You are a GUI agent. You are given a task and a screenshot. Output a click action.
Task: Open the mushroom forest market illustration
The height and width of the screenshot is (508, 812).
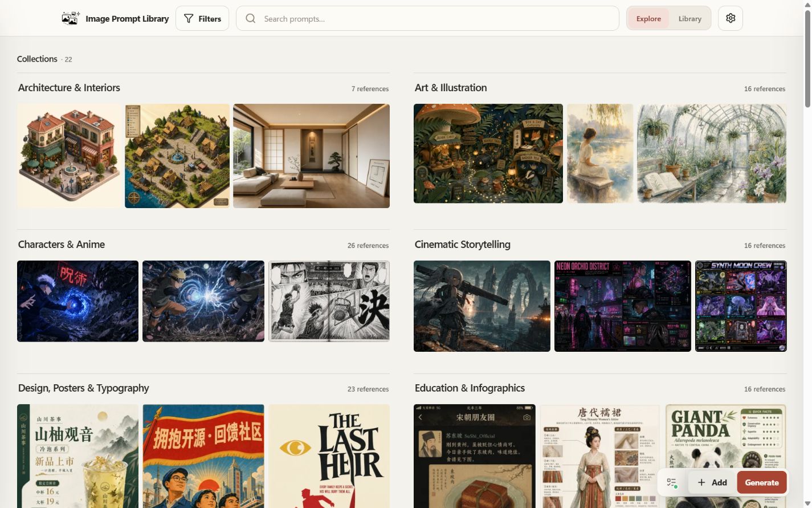(x=488, y=153)
